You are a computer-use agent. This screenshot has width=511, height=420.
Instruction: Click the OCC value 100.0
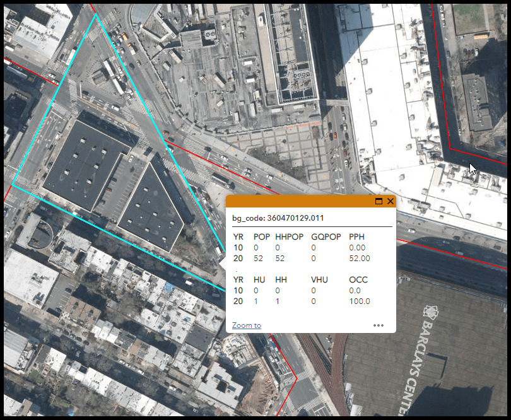[360, 301]
